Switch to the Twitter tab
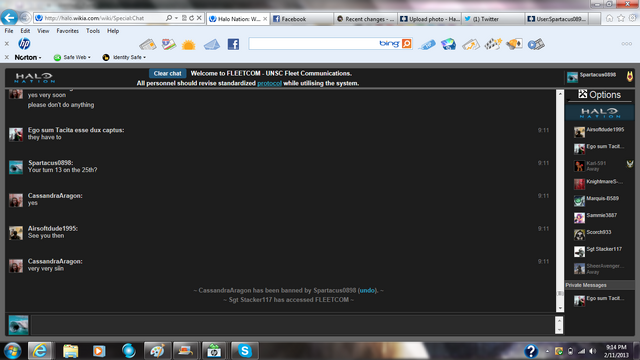 pos(493,19)
